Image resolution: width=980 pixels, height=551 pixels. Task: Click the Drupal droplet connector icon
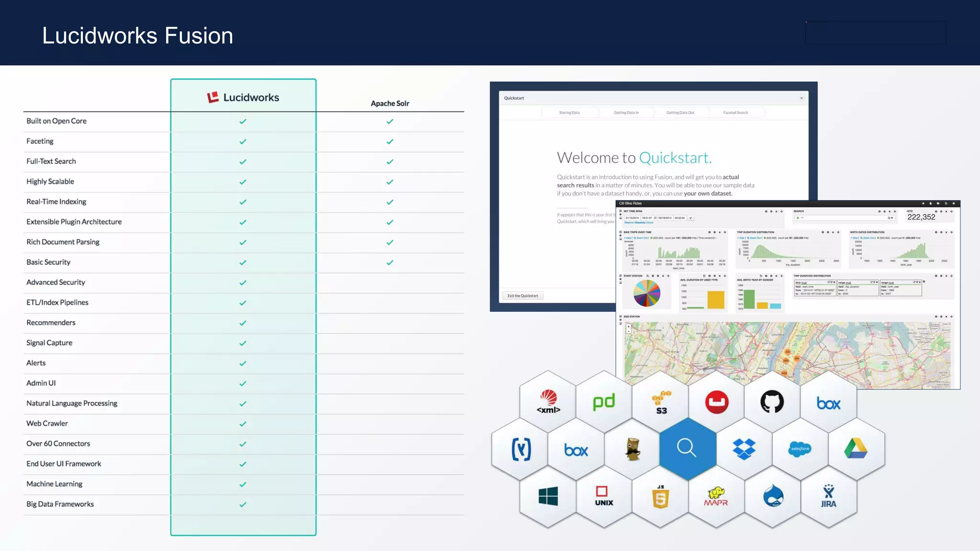773,496
